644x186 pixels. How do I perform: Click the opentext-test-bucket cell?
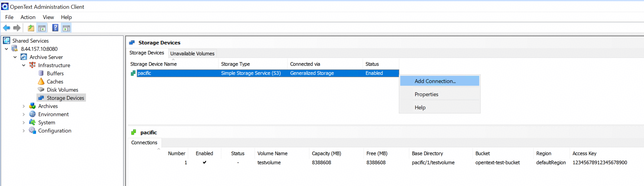[x=498, y=162]
